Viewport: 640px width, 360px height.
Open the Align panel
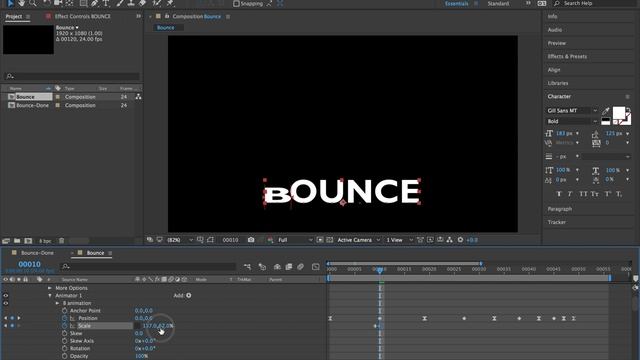[554, 70]
